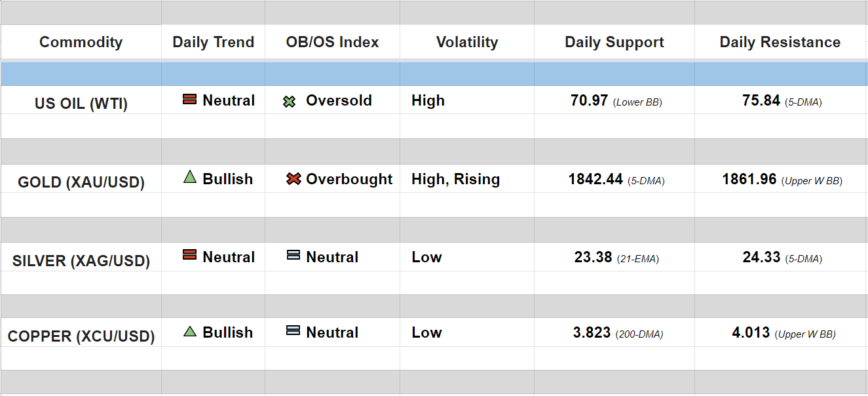Click the green bullish triangle for COPPER
The height and width of the screenshot is (396, 868).
click(190, 331)
